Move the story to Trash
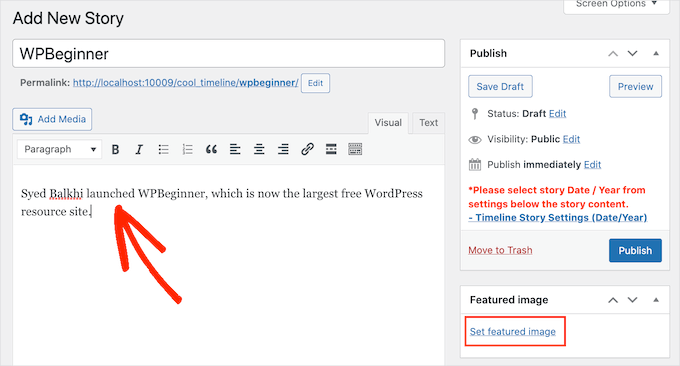The image size is (680, 366). pyautogui.click(x=500, y=250)
